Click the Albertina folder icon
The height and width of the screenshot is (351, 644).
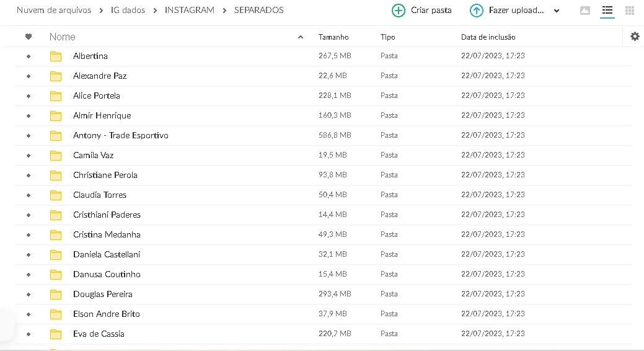coord(55,56)
